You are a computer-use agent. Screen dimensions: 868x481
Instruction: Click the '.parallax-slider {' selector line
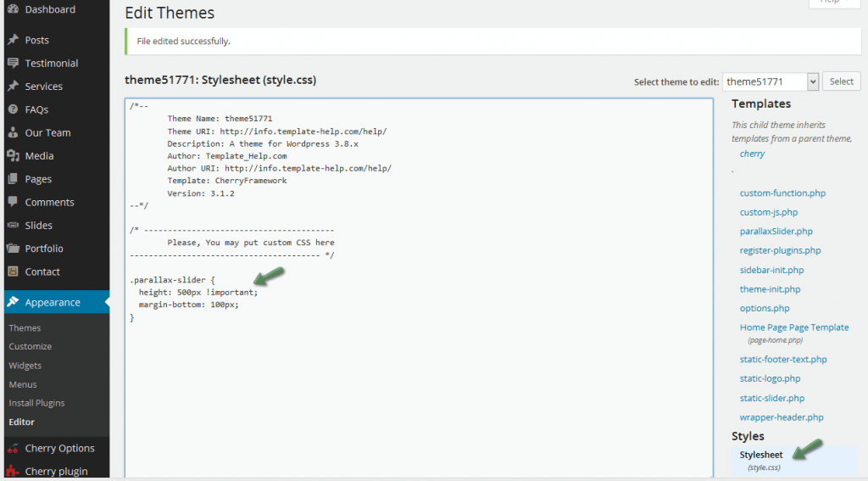click(x=172, y=281)
